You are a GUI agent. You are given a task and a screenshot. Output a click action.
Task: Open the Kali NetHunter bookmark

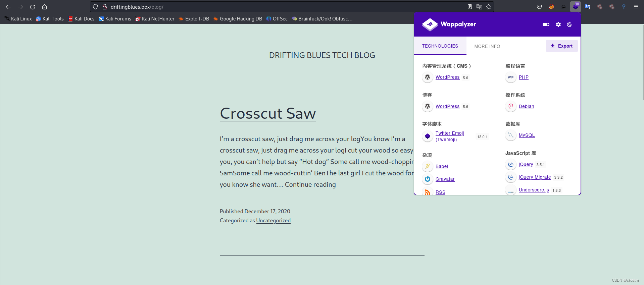tap(155, 19)
